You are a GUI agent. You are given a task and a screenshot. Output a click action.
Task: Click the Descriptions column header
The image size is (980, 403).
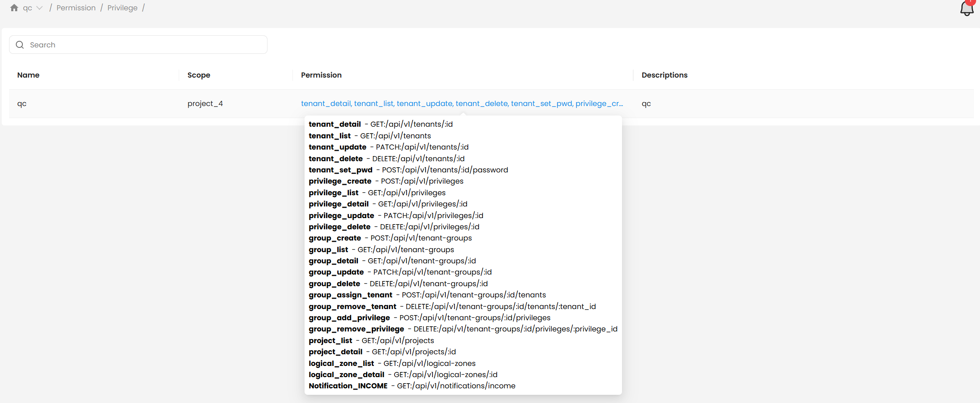point(664,75)
